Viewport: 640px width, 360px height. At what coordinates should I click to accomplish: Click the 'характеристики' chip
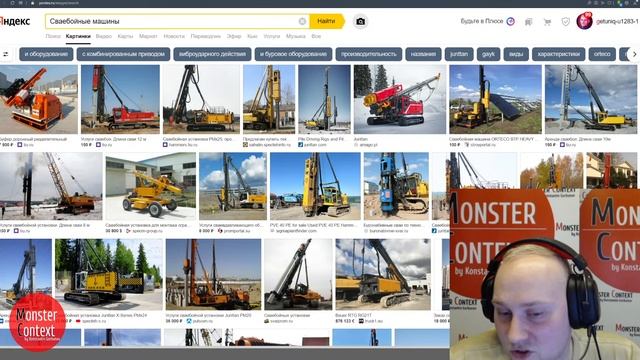pos(558,54)
